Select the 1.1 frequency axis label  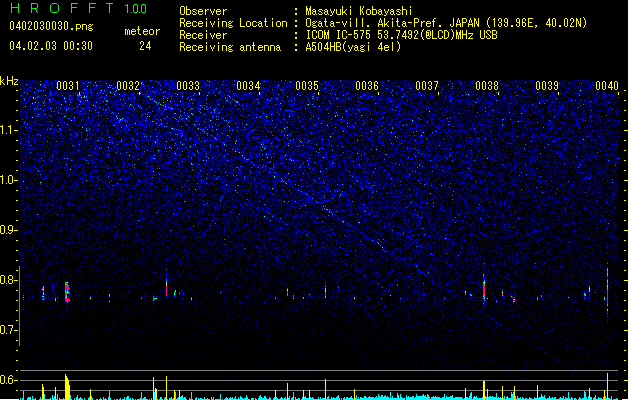tap(9, 130)
